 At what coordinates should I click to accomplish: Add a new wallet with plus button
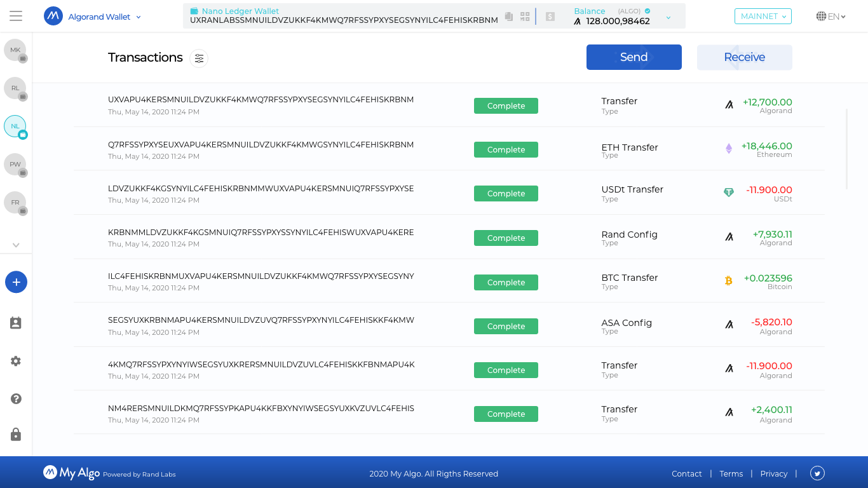16,281
